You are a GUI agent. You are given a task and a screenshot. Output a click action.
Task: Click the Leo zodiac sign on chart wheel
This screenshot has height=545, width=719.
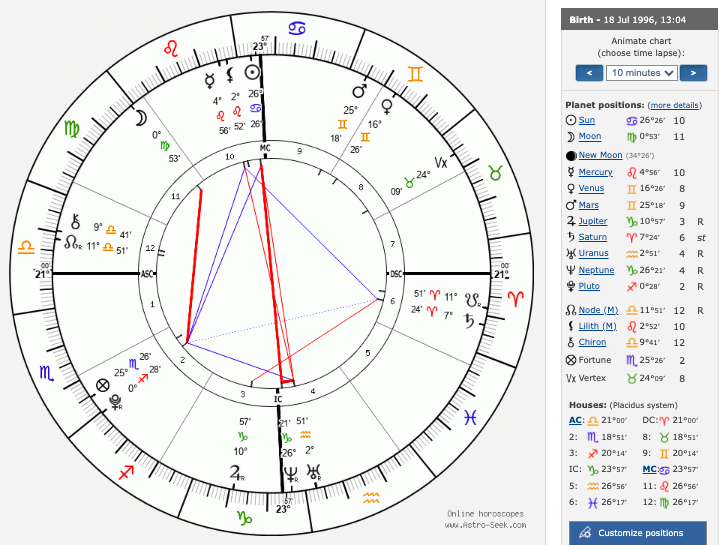pyautogui.click(x=171, y=48)
